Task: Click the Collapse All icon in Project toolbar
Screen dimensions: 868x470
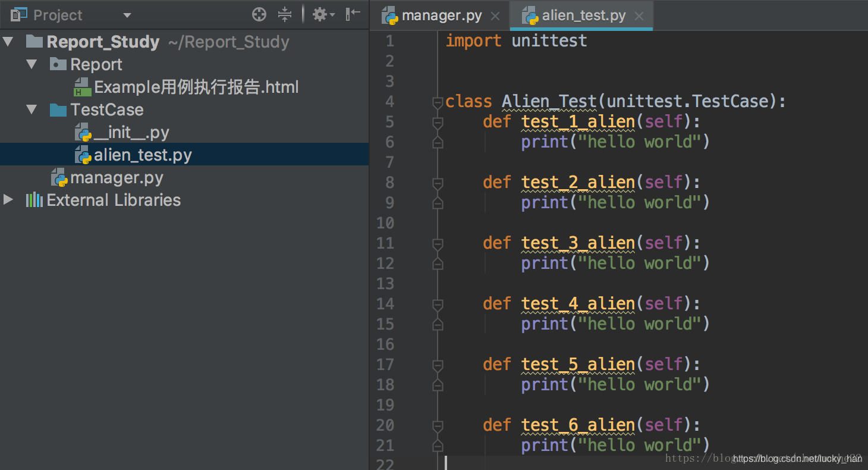Action: [285, 14]
